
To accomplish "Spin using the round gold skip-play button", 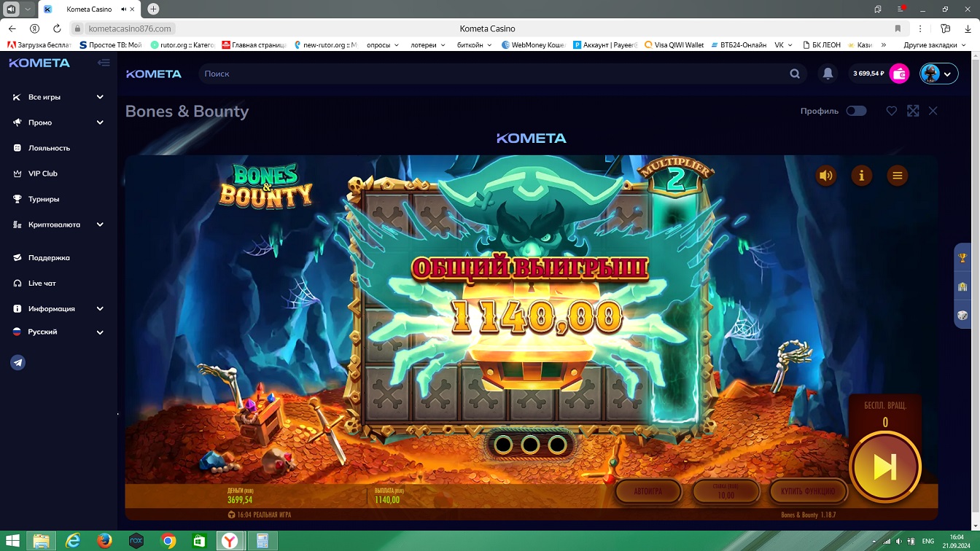I will [885, 467].
